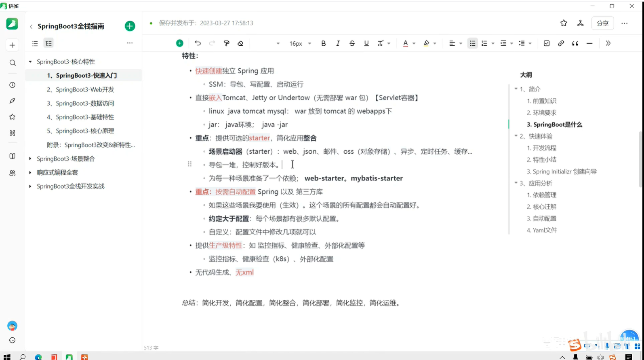The height and width of the screenshot is (360, 644).
Task: Insert a block quote
Action: click(575, 43)
